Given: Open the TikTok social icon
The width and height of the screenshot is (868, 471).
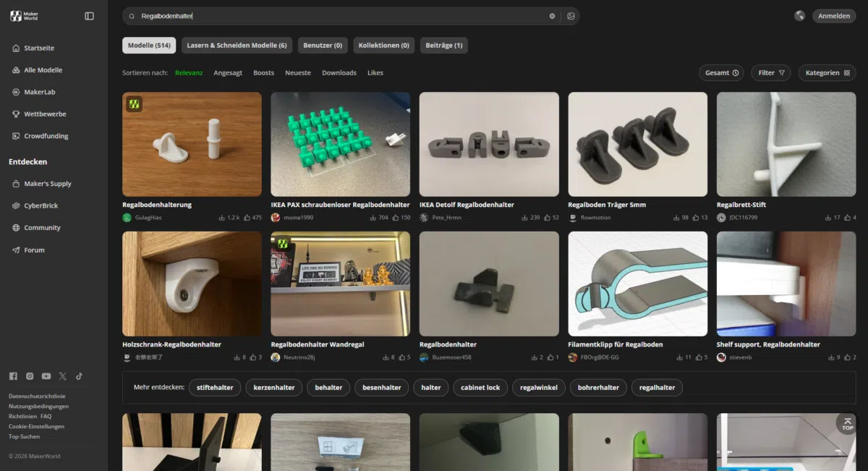Looking at the screenshot, I should 79,376.
